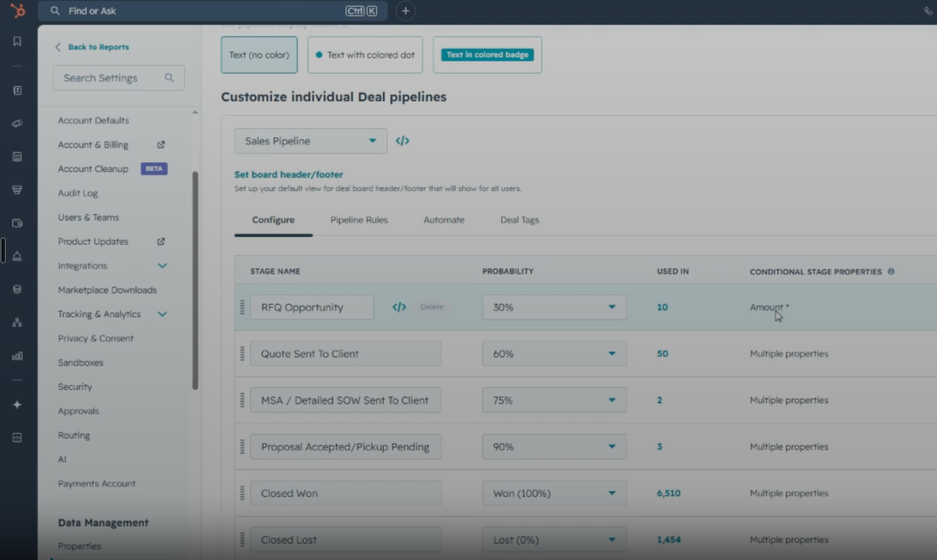This screenshot has width=937, height=560.
Task: Open the bookmarks icon in left rail
Action: 17,41
